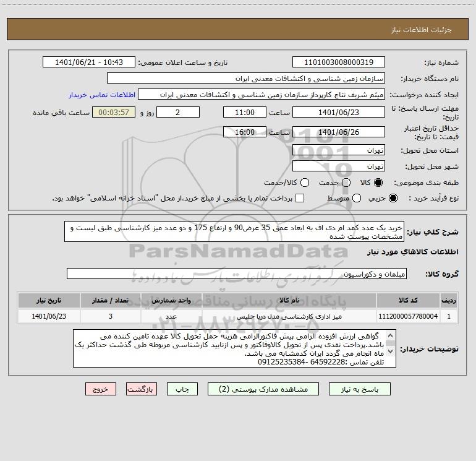Click the گروه کالا field مبلمان و دکوراسیون
Viewport: 476px width, 461px height.
point(237,274)
